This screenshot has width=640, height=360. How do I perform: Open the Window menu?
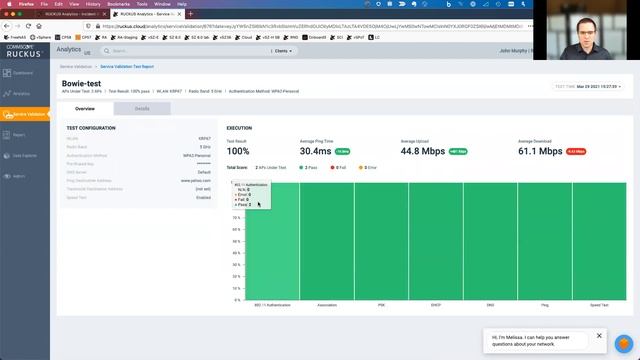point(162,4)
